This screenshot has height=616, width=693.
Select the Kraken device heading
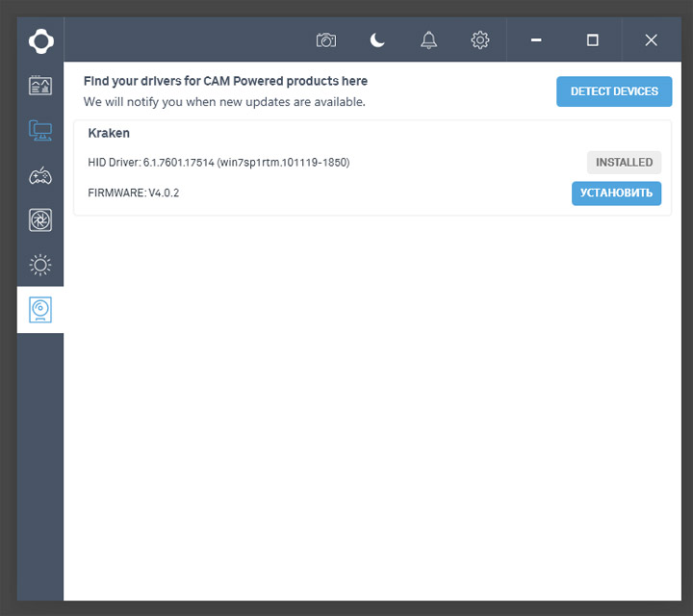coord(109,133)
